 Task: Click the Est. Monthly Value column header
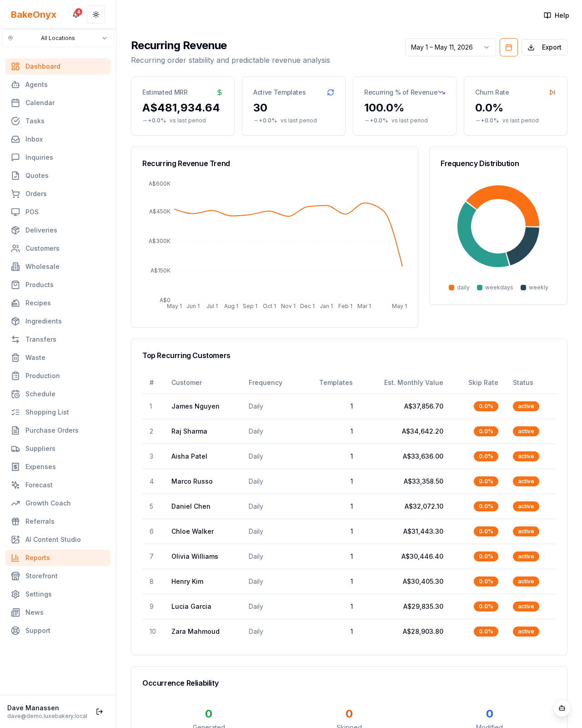(414, 383)
